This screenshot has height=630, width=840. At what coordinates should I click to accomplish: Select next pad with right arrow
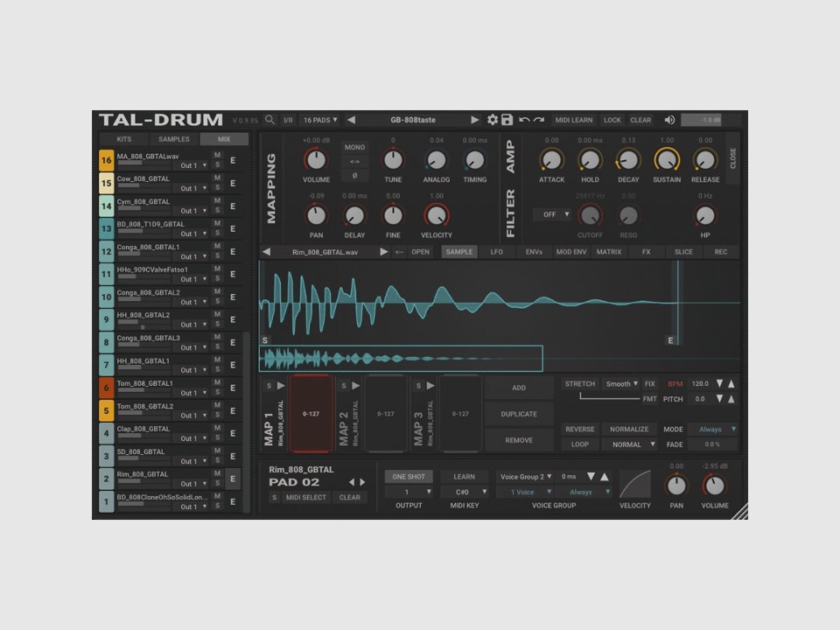362,482
